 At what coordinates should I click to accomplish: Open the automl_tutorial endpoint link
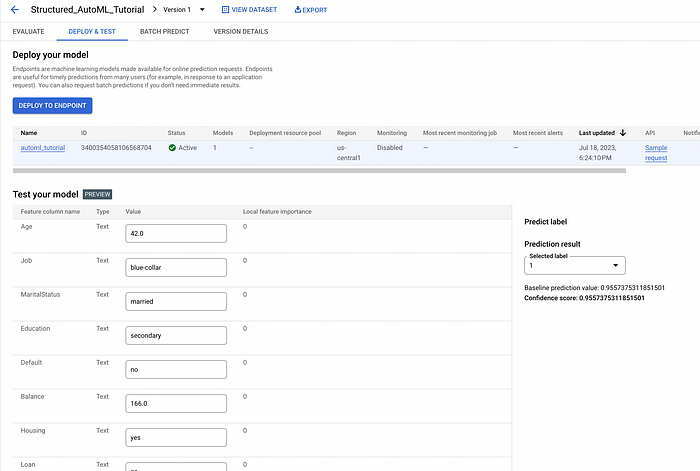coord(43,148)
